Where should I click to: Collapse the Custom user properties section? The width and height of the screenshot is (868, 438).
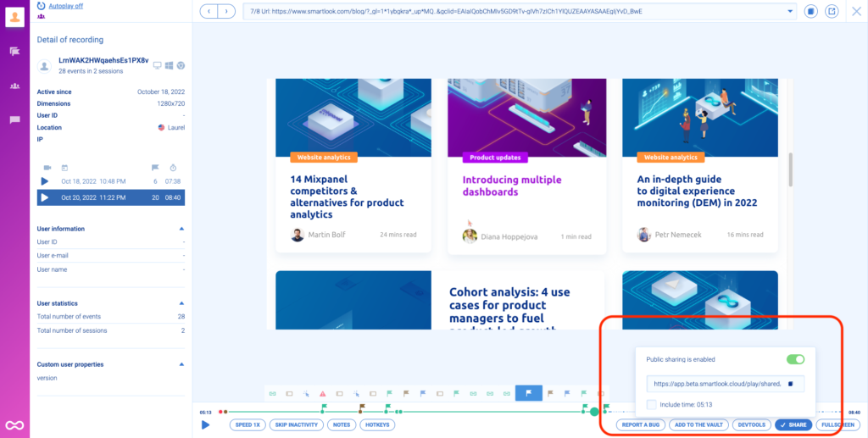tap(181, 364)
